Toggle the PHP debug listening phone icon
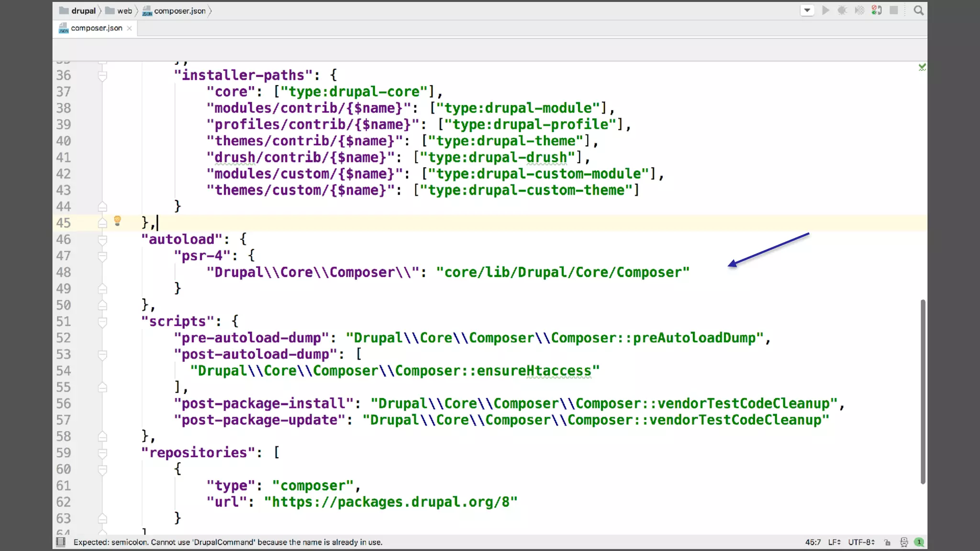 tap(877, 11)
